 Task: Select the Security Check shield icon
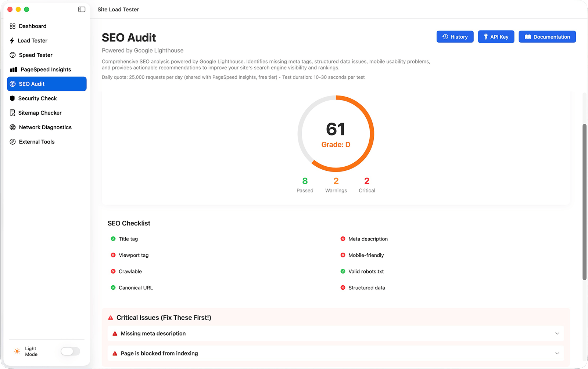pos(12,98)
